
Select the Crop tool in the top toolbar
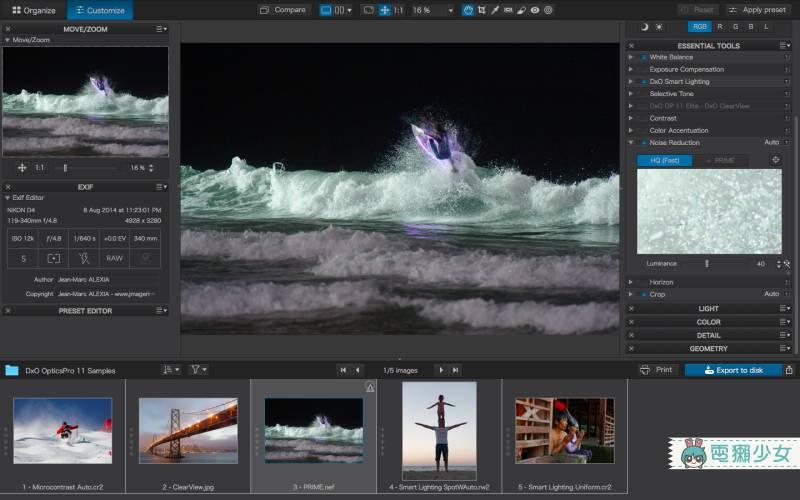click(x=482, y=10)
